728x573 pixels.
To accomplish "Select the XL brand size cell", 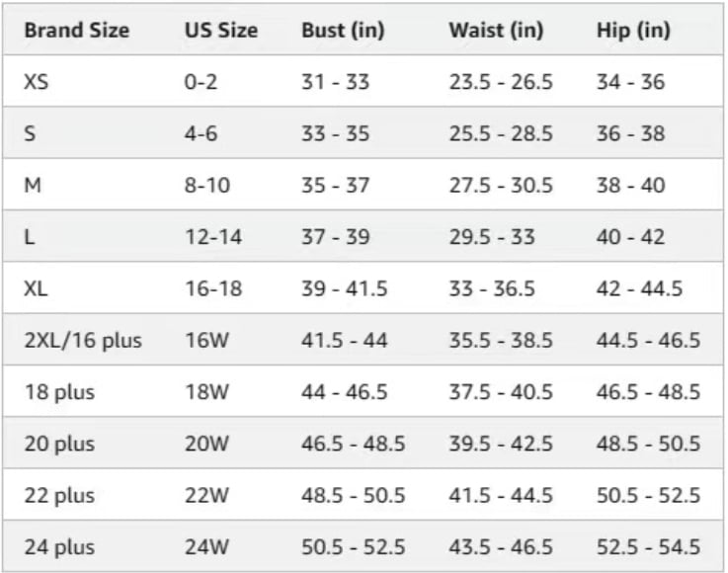I will click(37, 288).
